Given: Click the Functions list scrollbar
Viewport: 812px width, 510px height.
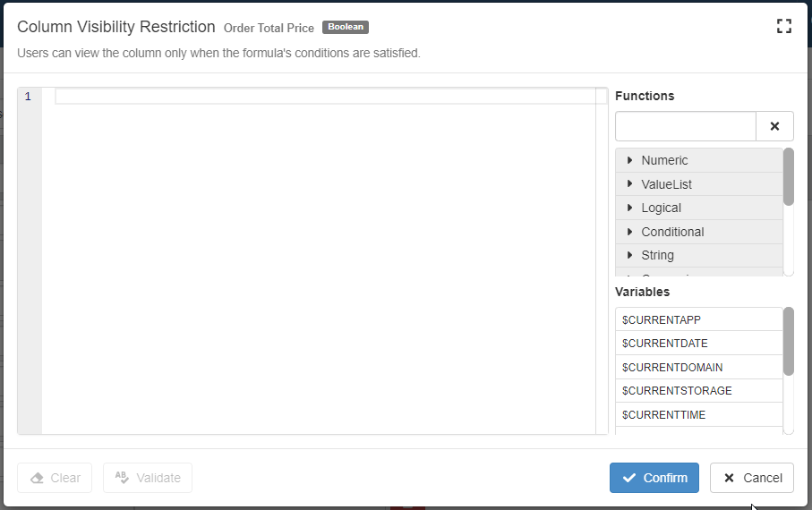Looking at the screenshot, I should (x=789, y=176).
